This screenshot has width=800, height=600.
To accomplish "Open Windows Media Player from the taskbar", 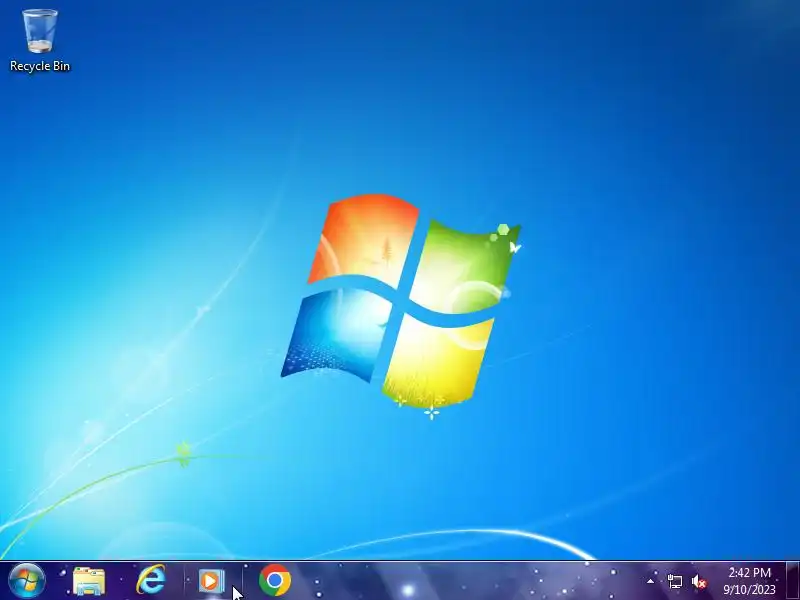I will [x=211, y=581].
